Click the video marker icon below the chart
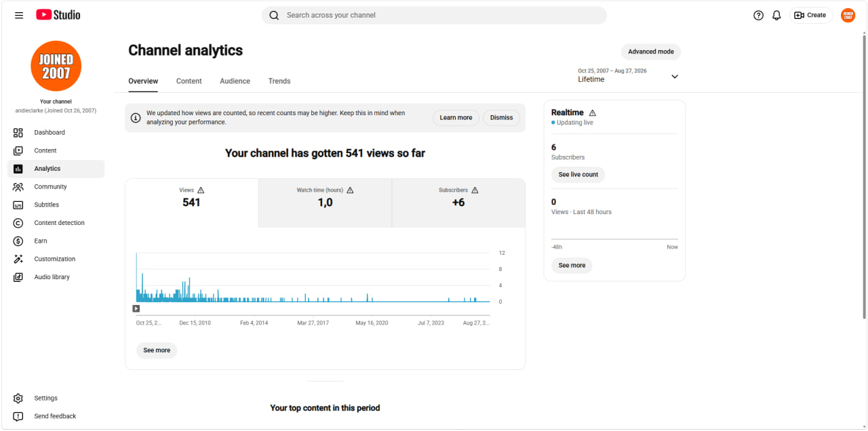868x431 pixels. 136,308
